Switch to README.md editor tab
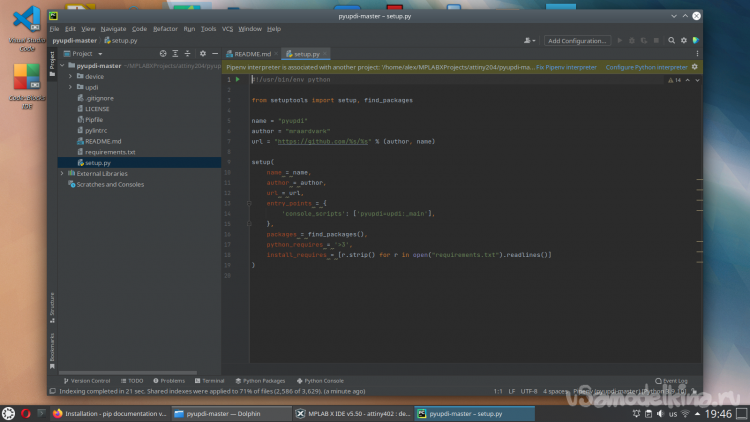 click(251, 53)
